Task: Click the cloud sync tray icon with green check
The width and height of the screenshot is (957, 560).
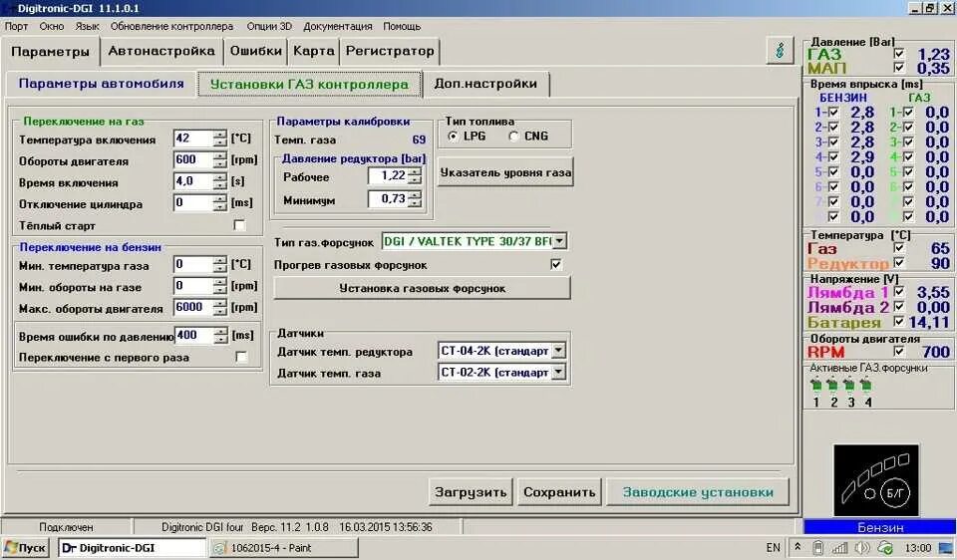Action: coord(885,548)
